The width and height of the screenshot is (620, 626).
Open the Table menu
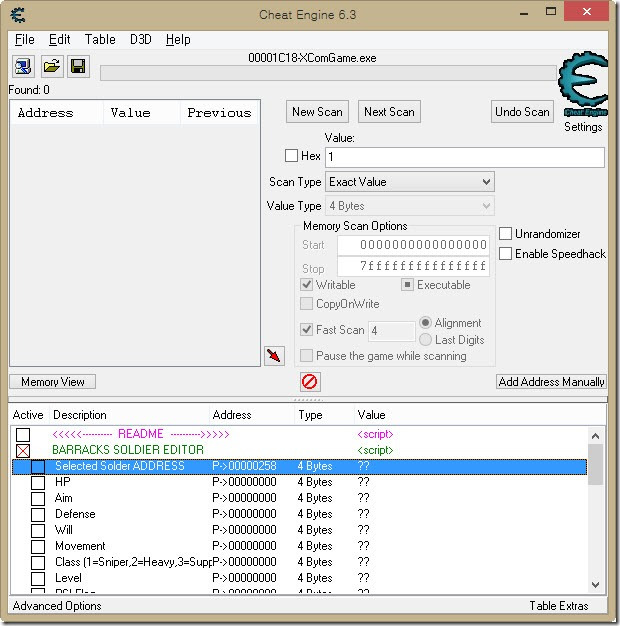(100, 40)
